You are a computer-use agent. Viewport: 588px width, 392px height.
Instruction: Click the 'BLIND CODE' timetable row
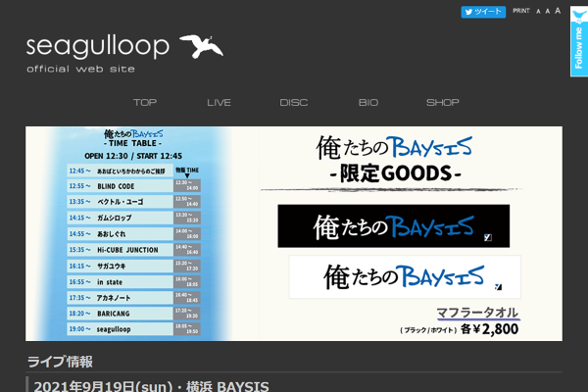[x=133, y=186]
